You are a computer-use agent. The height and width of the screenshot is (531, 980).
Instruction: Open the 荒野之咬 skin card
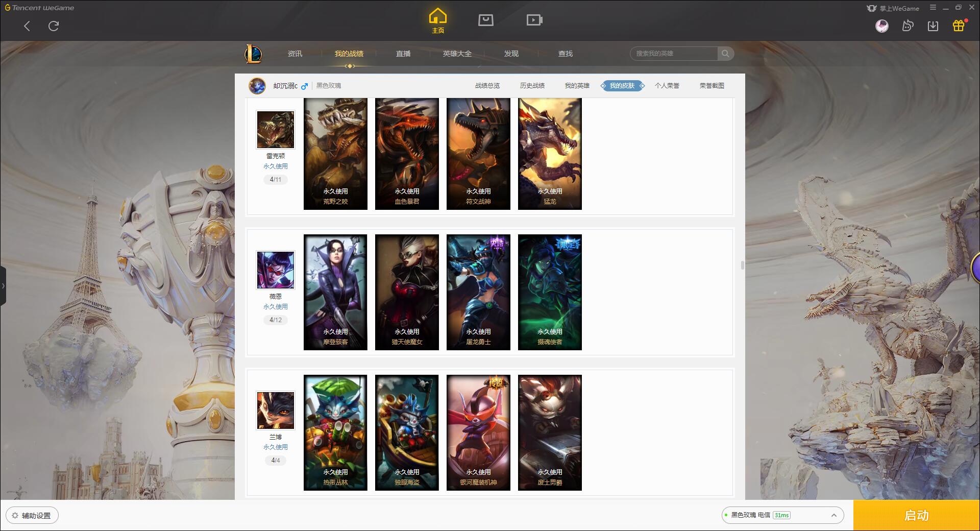tap(335, 154)
